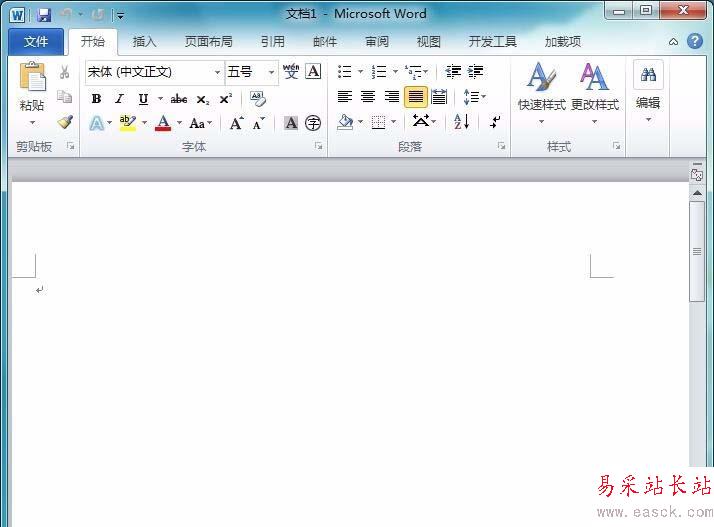
Task: Open the Paragraph dialog launcher
Action: pyautogui.click(x=501, y=146)
